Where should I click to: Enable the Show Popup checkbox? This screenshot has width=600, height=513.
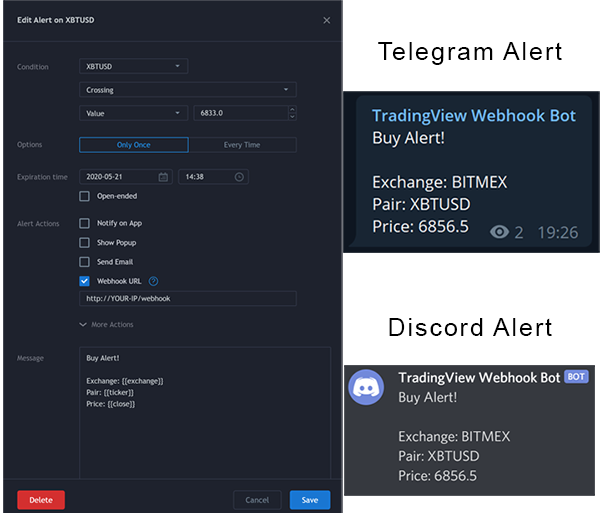pos(84,243)
